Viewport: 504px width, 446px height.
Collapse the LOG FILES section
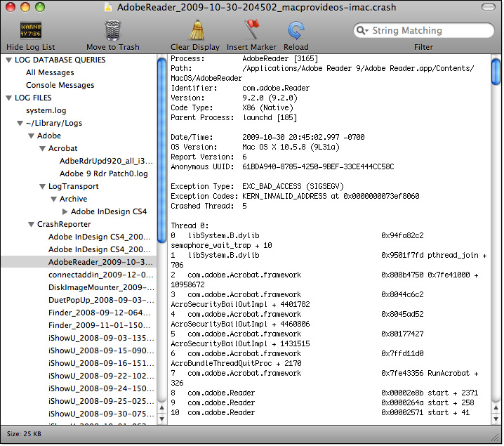(x=8, y=98)
